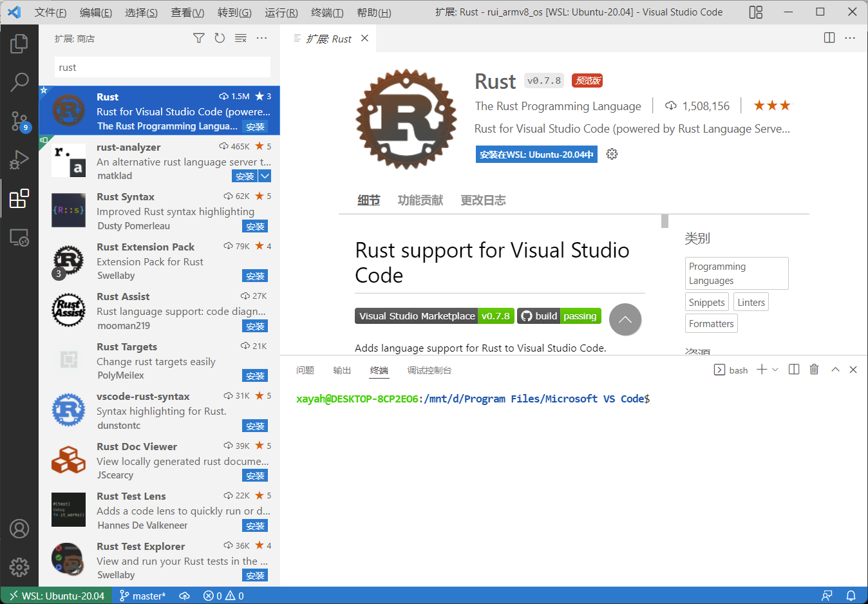Screen dimensions: 868x604
Task: Open the Run and Debug view
Action: tap(19, 159)
